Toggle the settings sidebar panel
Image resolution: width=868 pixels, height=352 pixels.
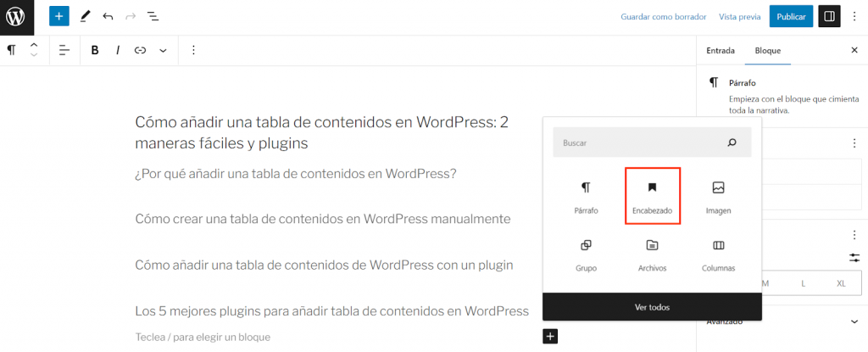[x=829, y=16]
